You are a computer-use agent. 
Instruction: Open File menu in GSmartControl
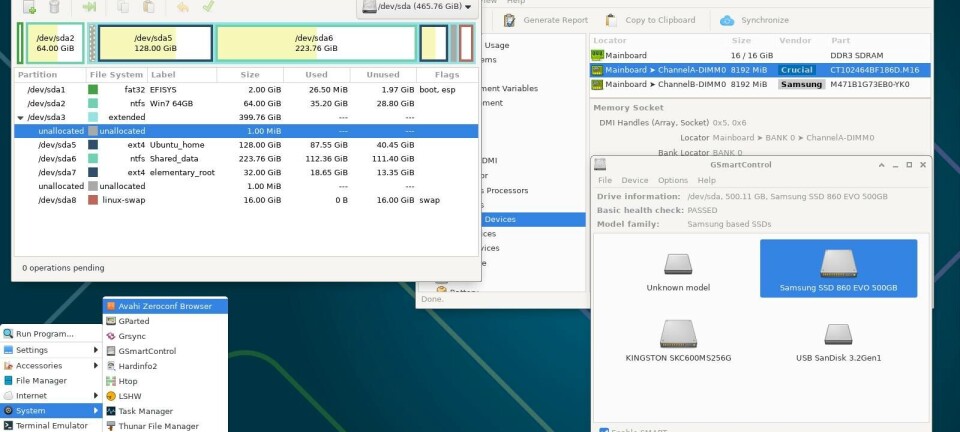point(605,181)
